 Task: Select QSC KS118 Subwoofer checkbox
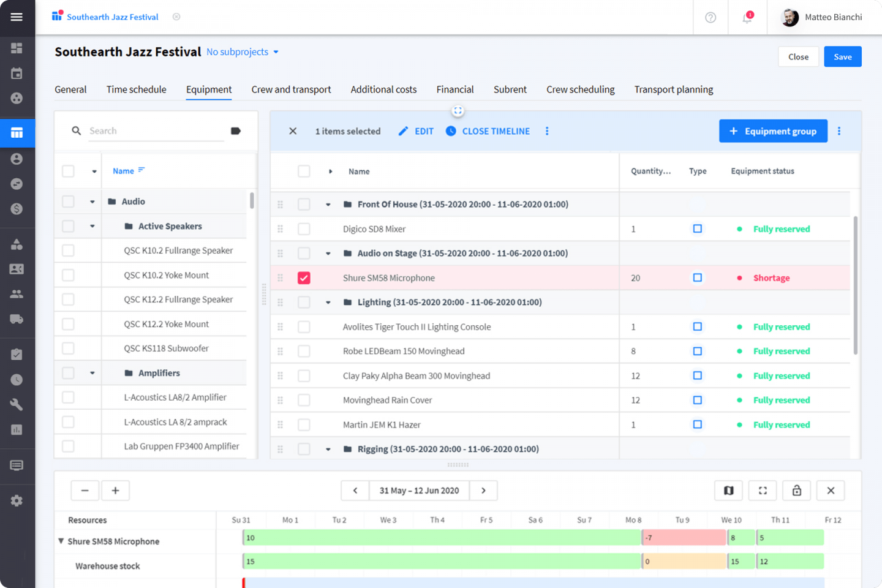click(x=68, y=349)
